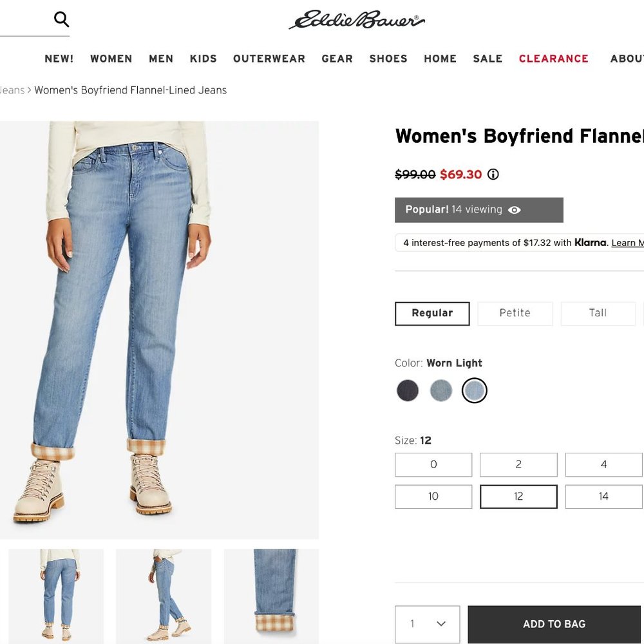This screenshot has width=644, height=644.
Task: Click the search magnifier icon
Action: point(61,19)
